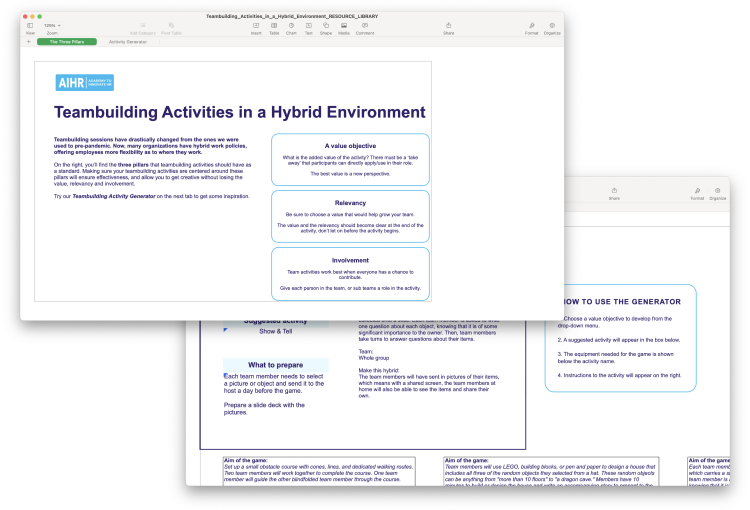Image resolution: width=750 pixels, height=510 pixels.
Task: Click the Insert toolbar icon
Action: pyautogui.click(x=256, y=25)
